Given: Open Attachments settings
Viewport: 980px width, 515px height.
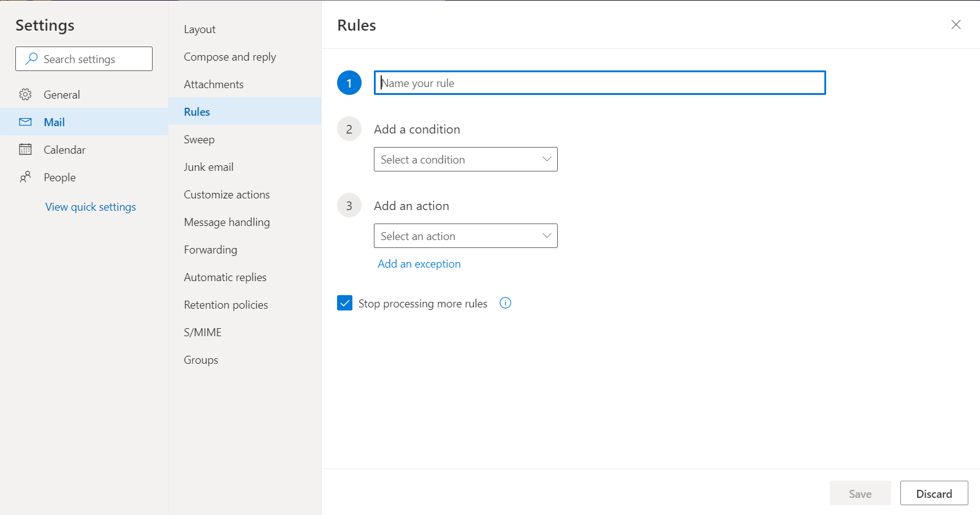Looking at the screenshot, I should [245, 85].
